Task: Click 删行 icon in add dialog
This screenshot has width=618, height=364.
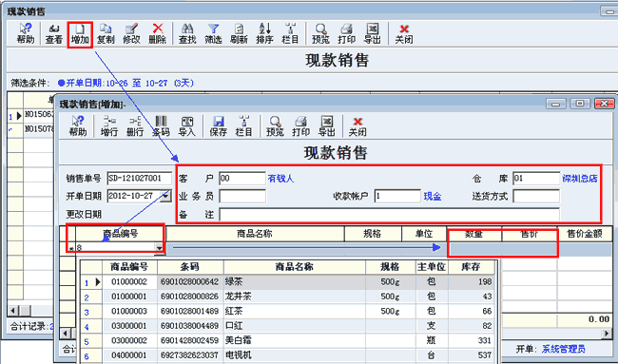Action: click(135, 126)
